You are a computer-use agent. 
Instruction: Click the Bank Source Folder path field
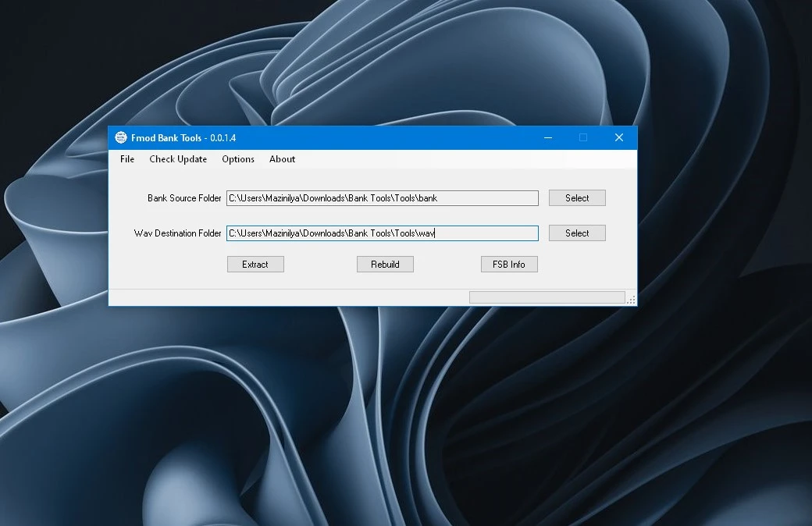pos(382,197)
